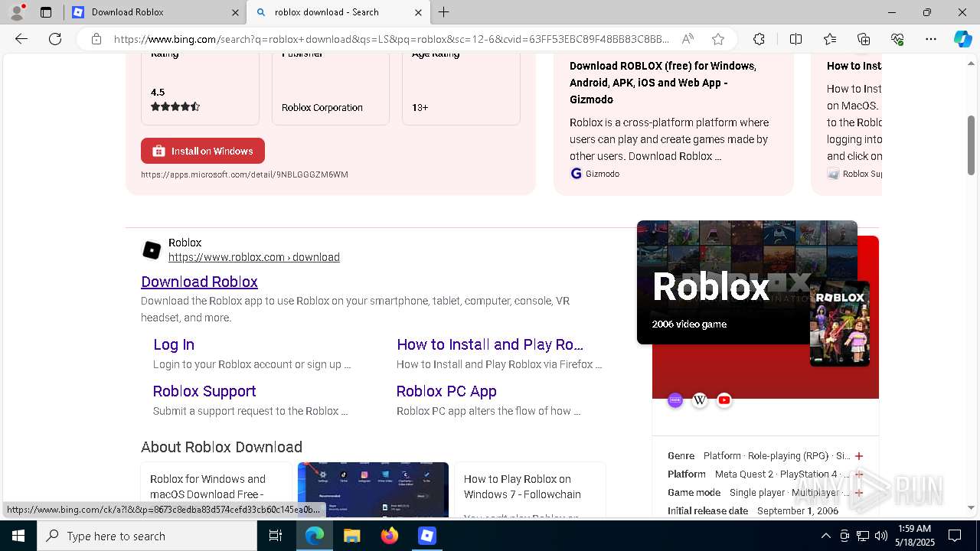Viewport: 980px width, 551px height.
Task: Click the taskbar search box
Action: click(x=147, y=536)
